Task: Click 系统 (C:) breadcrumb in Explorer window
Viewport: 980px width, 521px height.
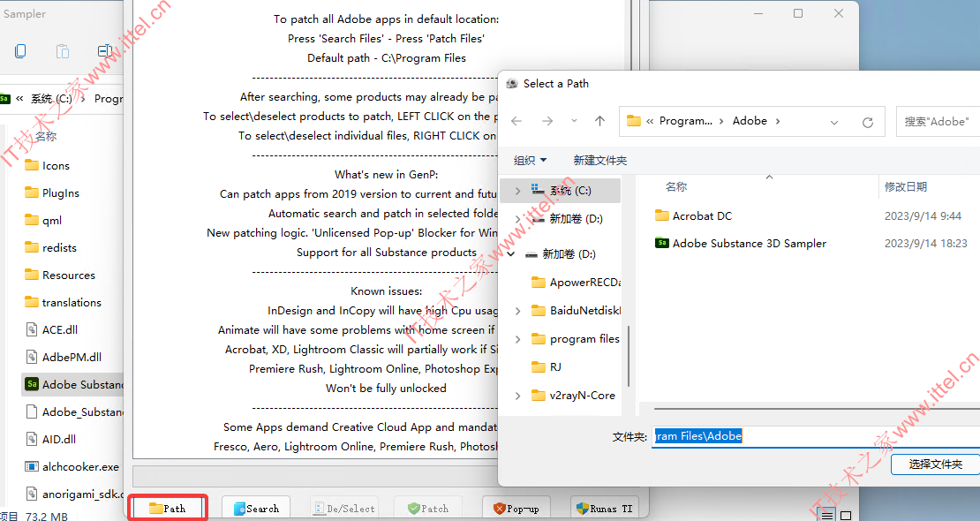Action: pos(51,99)
